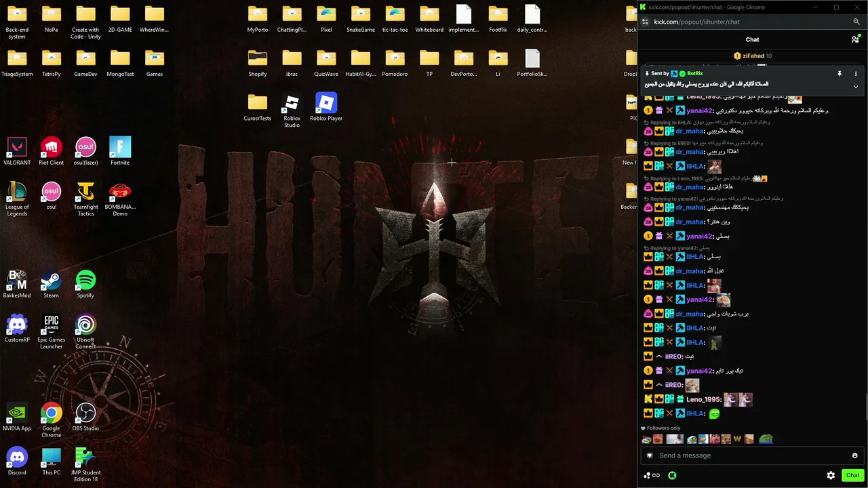This screenshot has width=868, height=488.
Task: Select the Roblox Player desktop icon
Action: [x=326, y=107]
